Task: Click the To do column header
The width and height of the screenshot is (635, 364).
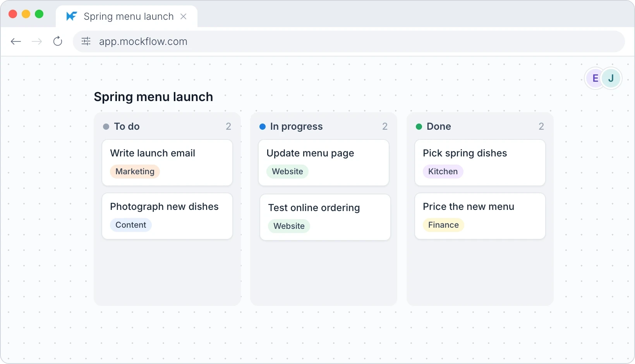Action: tap(127, 126)
